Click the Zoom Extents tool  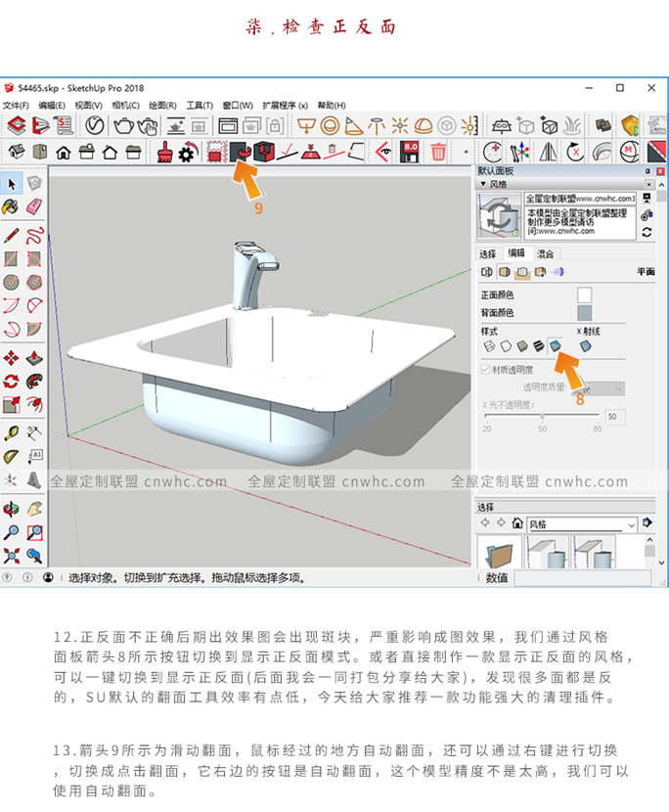[x=11, y=556]
